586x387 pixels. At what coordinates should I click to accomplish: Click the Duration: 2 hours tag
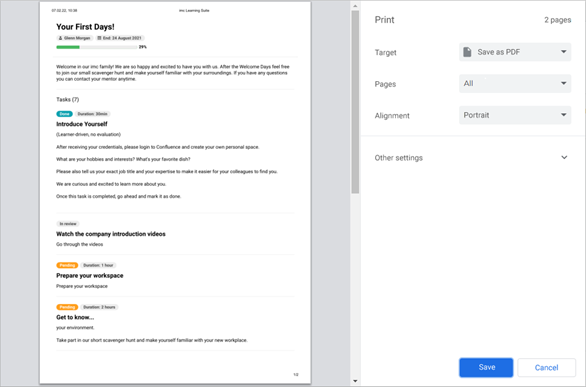pyautogui.click(x=99, y=307)
